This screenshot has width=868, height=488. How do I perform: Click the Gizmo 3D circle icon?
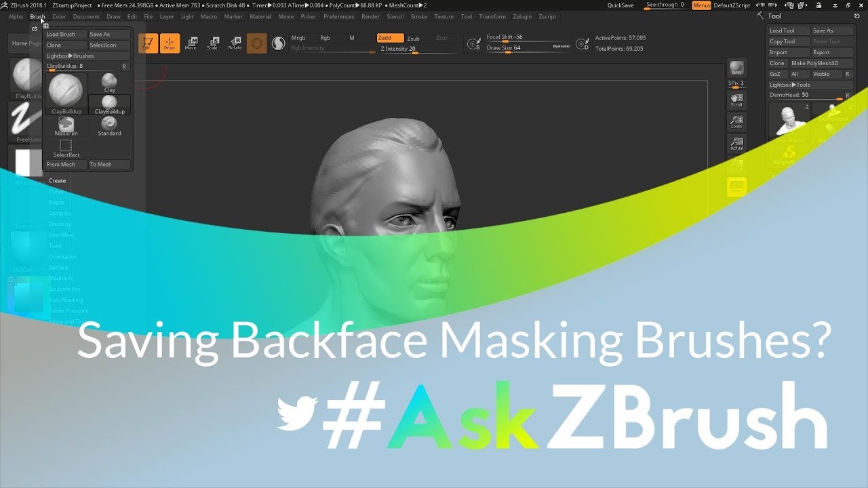[256, 43]
